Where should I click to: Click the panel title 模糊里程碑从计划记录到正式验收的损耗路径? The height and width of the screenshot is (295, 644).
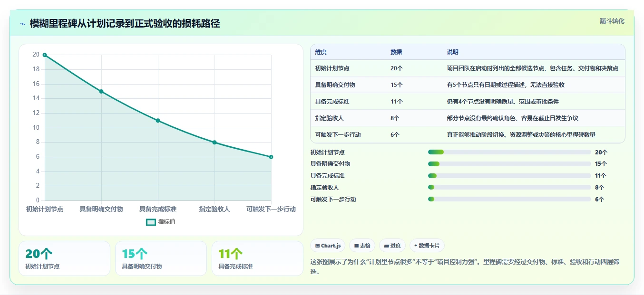pos(125,24)
